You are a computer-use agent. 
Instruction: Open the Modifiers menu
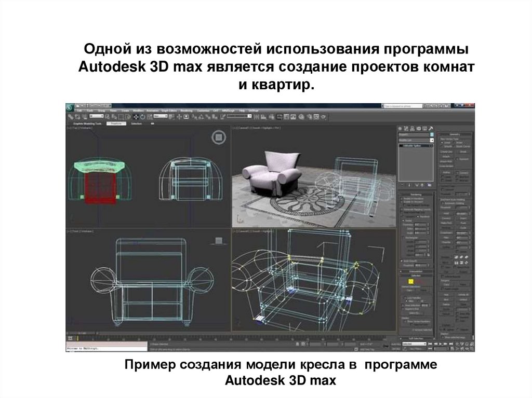tap(138, 111)
